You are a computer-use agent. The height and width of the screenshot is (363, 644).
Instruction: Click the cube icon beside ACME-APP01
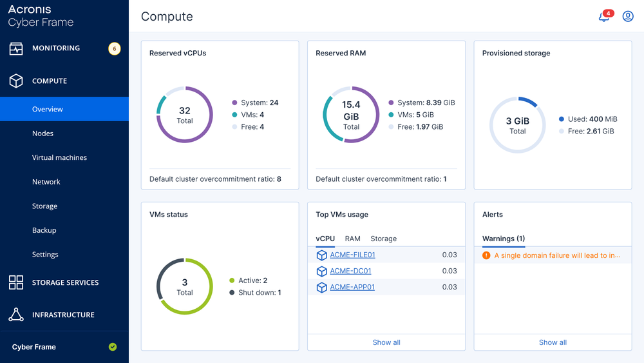click(321, 288)
